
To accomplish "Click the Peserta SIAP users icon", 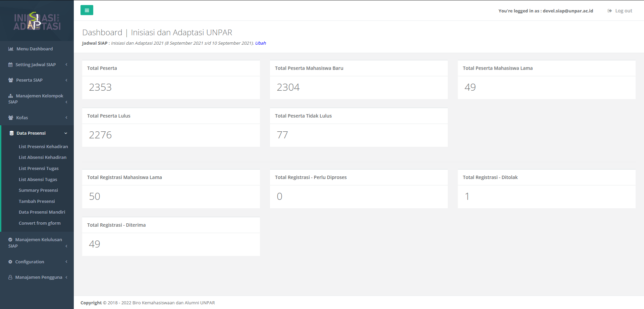I will click(x=11, y=80).
